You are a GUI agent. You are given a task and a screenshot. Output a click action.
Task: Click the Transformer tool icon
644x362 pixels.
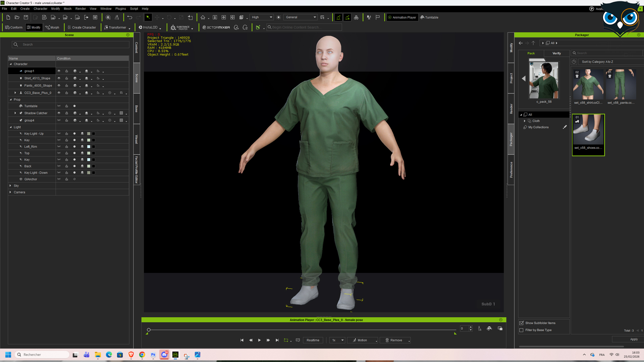[x=115, y=27]
